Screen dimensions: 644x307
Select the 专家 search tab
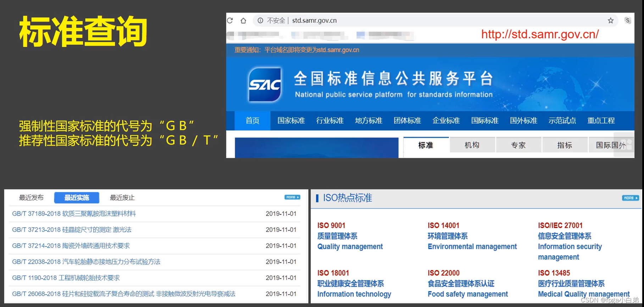[518, 145]
